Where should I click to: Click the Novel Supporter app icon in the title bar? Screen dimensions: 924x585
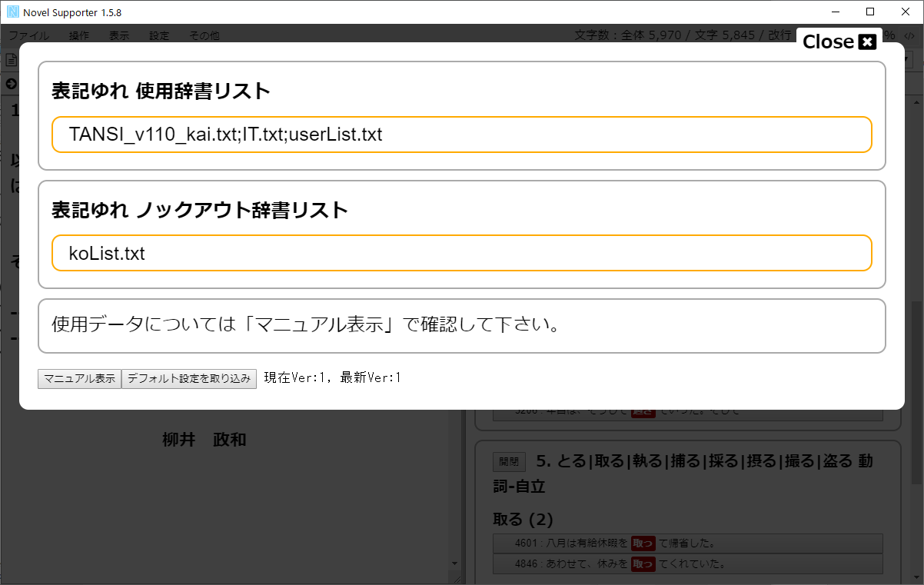coord(13,12)
